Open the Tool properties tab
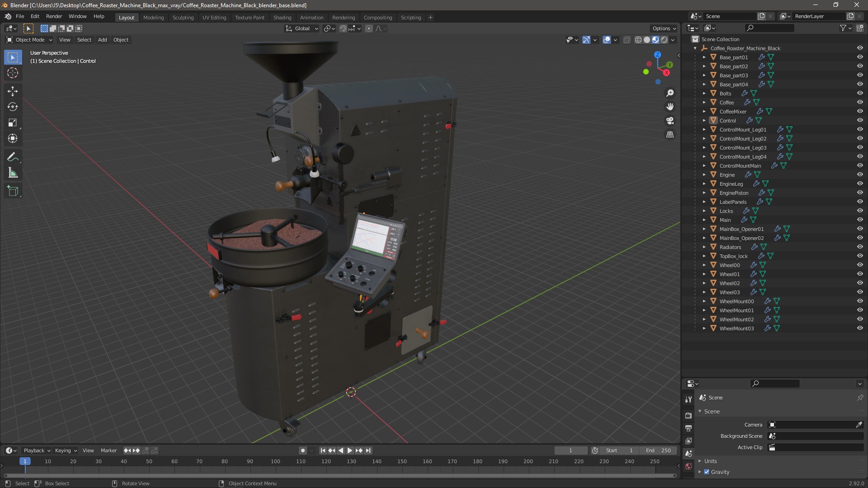Image resolution: width=868 pixels, height=488 pixels. (689, 399)
